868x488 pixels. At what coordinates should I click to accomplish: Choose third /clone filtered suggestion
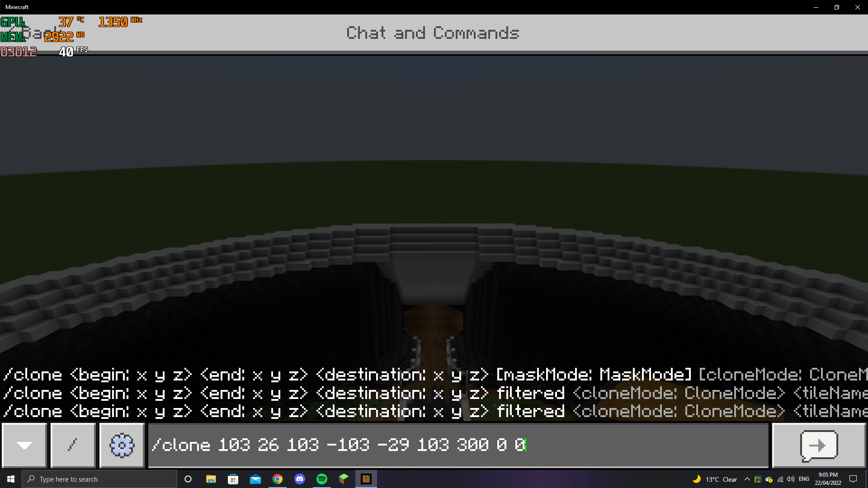click(x=434, y=411)
